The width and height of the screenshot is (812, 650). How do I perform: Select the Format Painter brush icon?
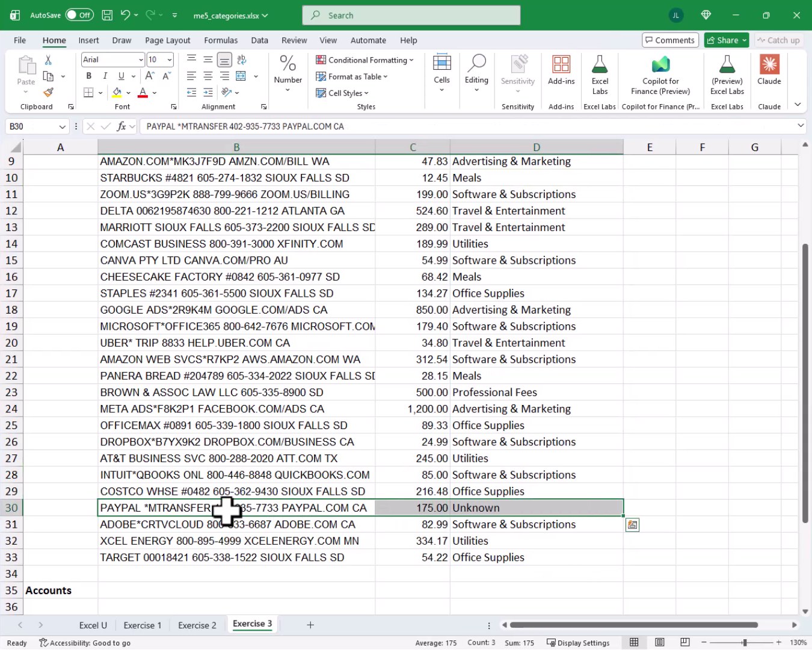(x=48, y=93)
